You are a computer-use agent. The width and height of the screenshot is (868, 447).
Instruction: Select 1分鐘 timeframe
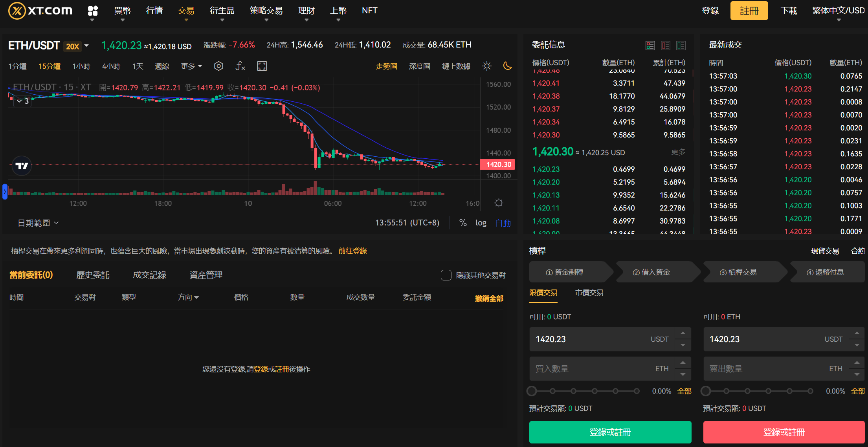(x=18, y=66)
